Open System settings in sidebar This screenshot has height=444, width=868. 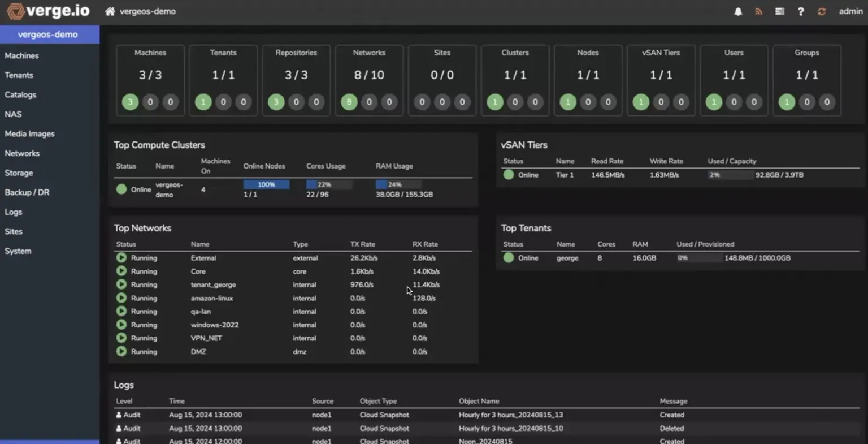[x=18, y=251]
